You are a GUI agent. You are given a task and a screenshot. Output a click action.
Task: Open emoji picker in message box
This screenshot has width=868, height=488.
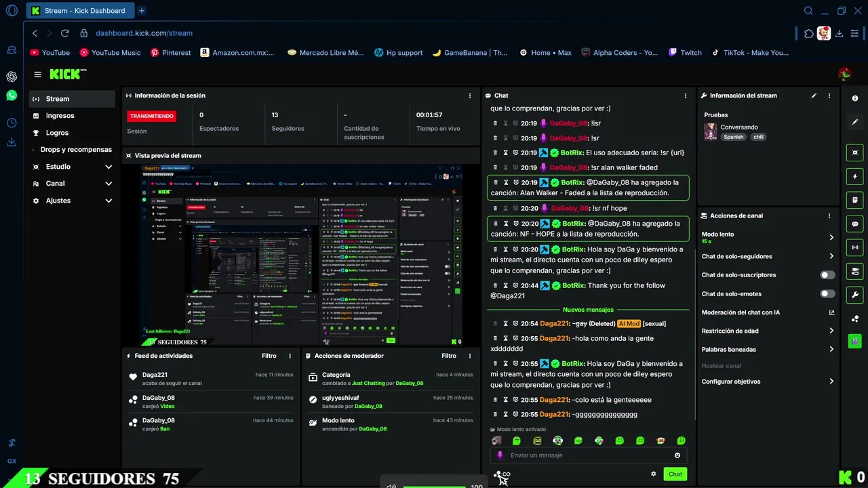coord(677,455)
